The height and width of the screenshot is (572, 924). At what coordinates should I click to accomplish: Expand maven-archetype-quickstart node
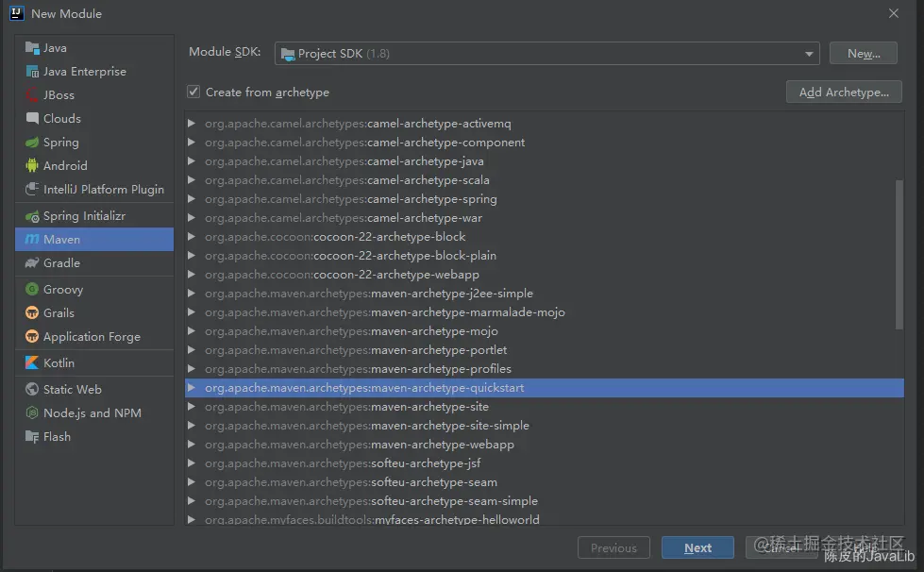[191, 388]
